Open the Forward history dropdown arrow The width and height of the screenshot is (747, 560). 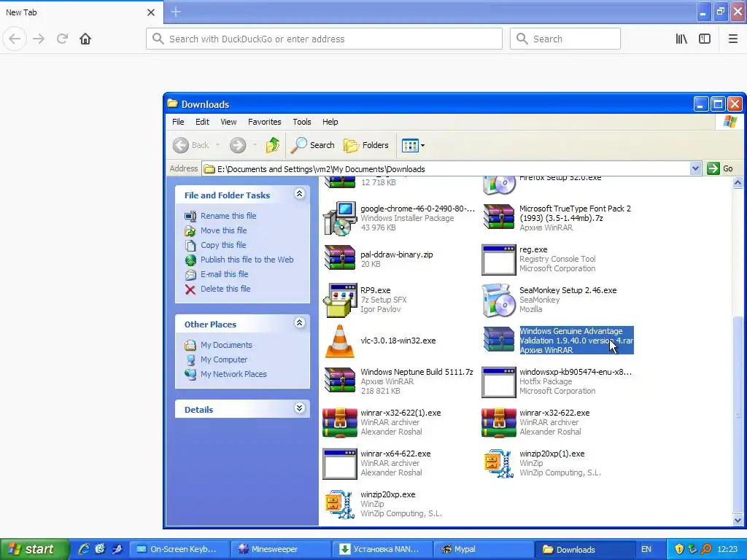pyautogui.click(x=255, y=145)
